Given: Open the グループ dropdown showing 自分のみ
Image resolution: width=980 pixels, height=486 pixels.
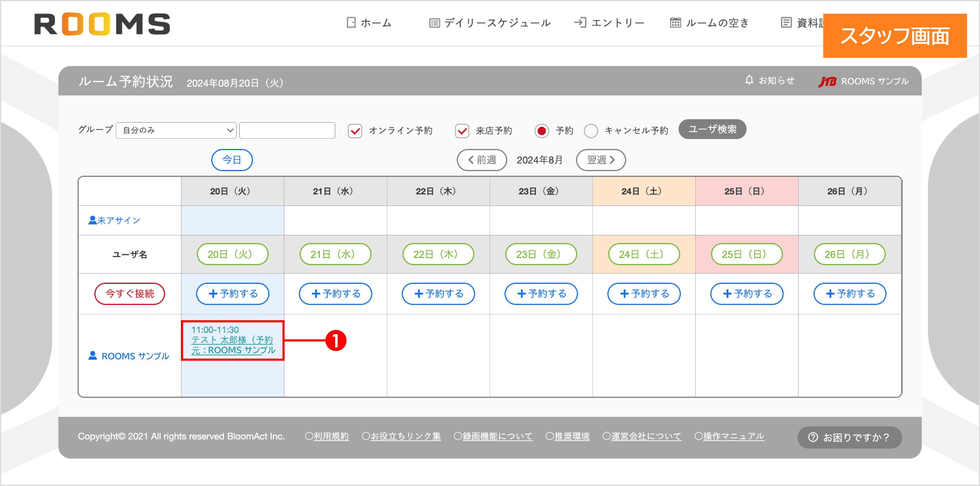Looking at the screenshot, I should pos(176,130).
